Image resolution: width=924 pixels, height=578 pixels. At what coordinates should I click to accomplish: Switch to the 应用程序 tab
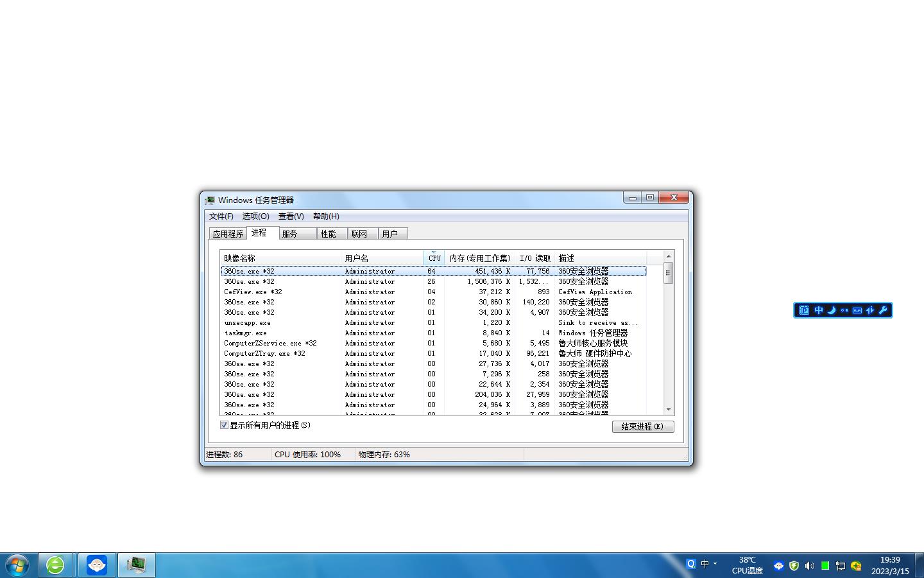point(228,234)
